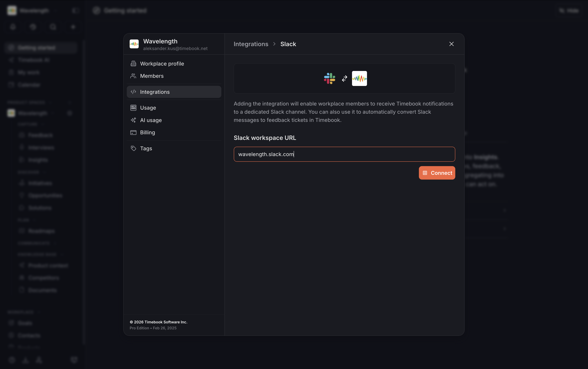
Task: Click the Slack workspace URL label
Action: pyautogui.click(x=265, y=138)
